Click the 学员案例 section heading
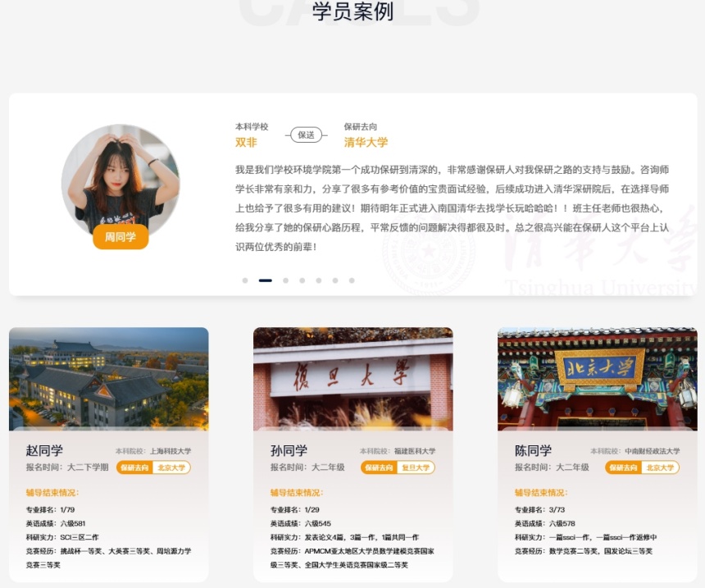This screenshot has height=588, width=705. (353, 11)
